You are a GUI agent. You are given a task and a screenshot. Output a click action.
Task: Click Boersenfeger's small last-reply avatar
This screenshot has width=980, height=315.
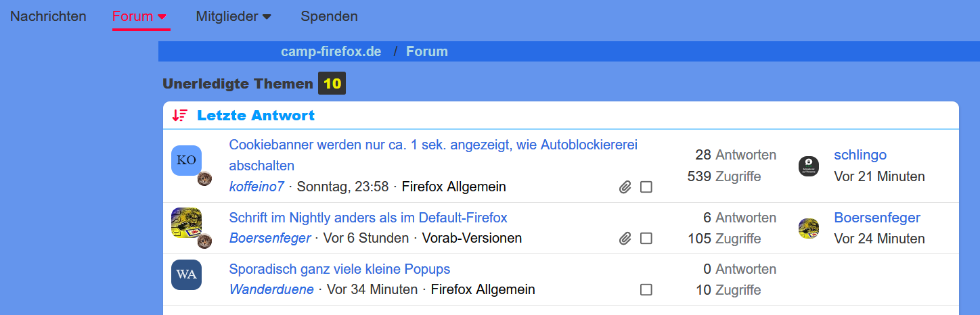[809, 228]
